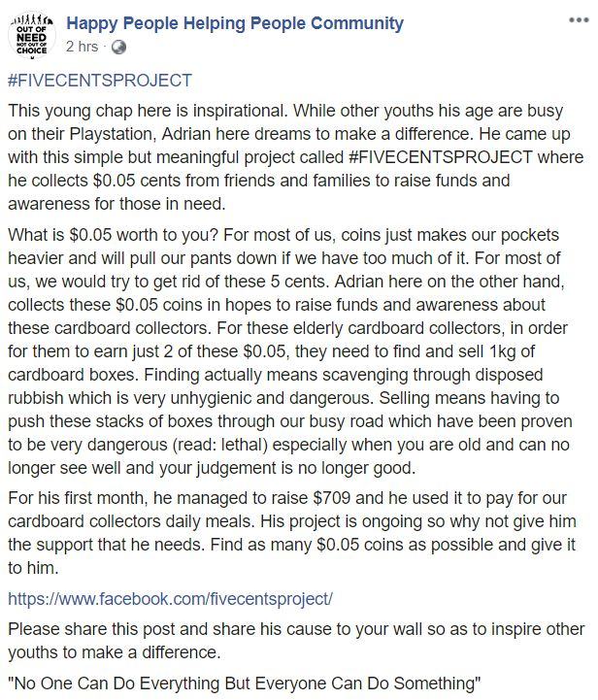Viewport: 598px width, 700px height.
Task: Open the #FIVECENTSPROJECT hashtag heading the post
Action: click(100, 81)
